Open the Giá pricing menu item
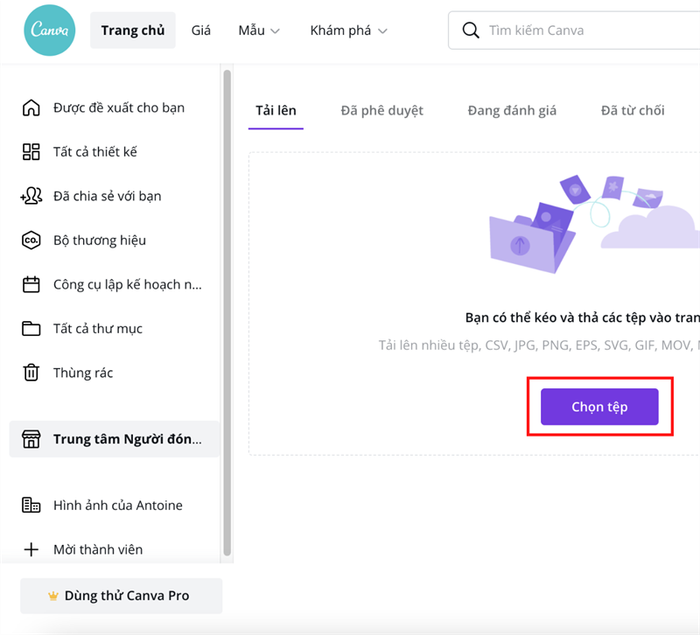The height and width of the screenshot is (635, 700). coord(201,30)
